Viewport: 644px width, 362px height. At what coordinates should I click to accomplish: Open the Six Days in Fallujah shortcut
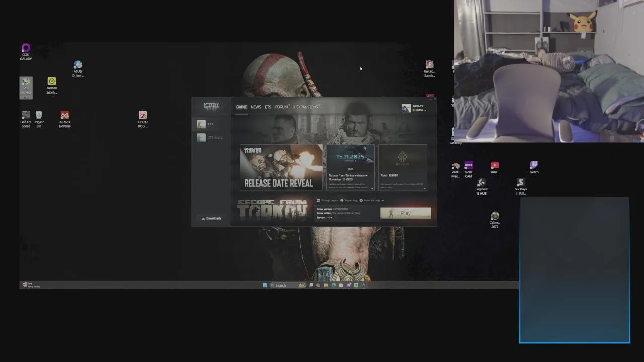[521, 187]
